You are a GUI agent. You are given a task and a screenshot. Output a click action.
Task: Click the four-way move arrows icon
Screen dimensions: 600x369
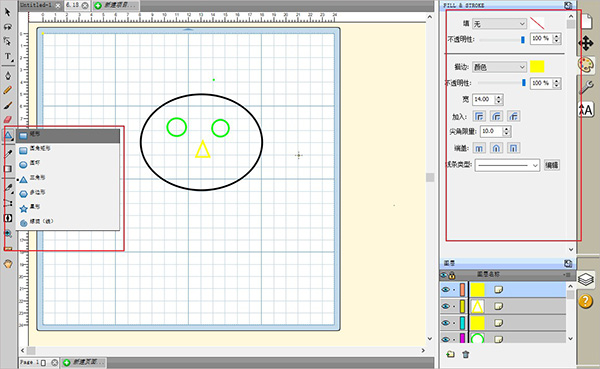tap(586, 43)
